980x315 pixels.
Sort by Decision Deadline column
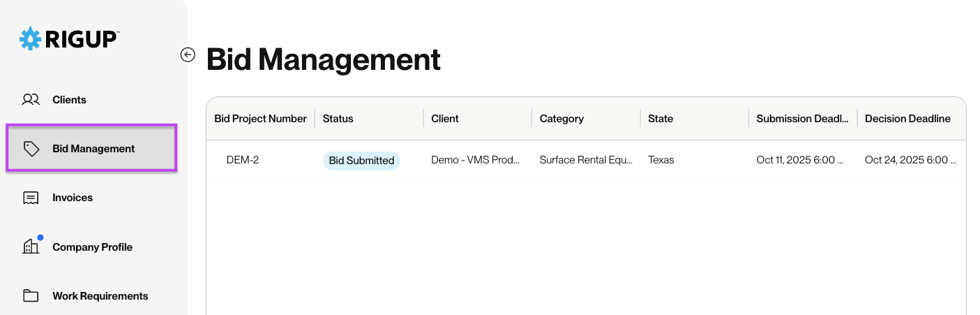tap(907, 119)
